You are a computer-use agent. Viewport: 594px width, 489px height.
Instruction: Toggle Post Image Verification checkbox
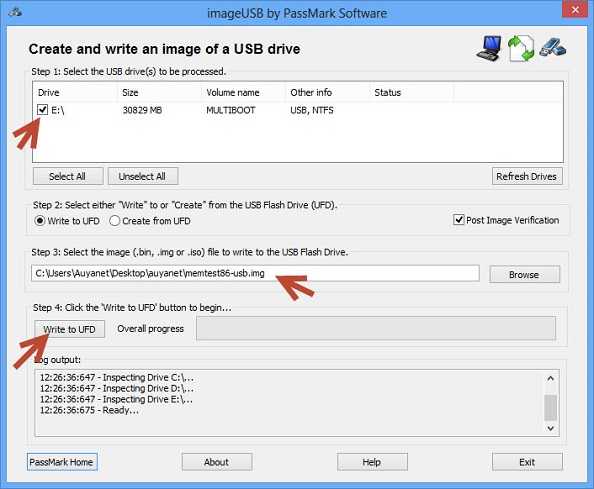click(458, 220)
